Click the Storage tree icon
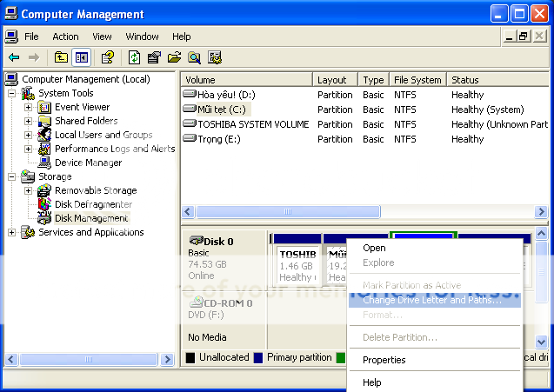The width and height of the screenshot is (554, 392). (x=28, y=176)
